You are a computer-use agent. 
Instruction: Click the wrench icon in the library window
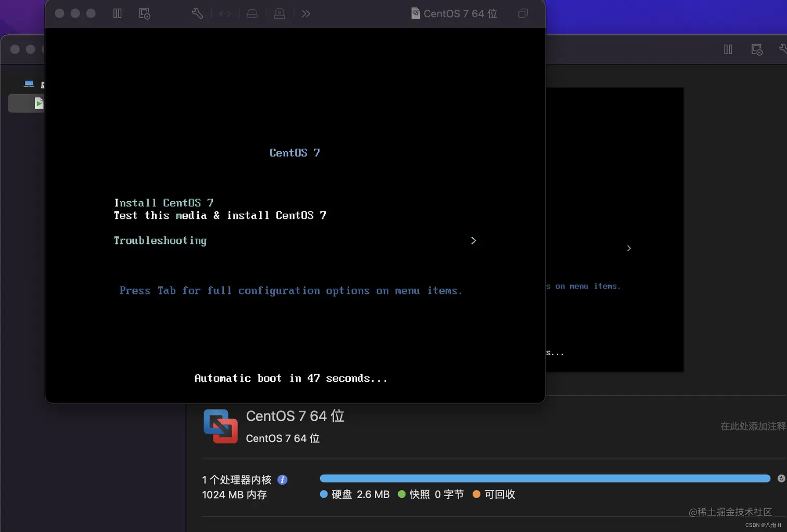tap(783, 49)
